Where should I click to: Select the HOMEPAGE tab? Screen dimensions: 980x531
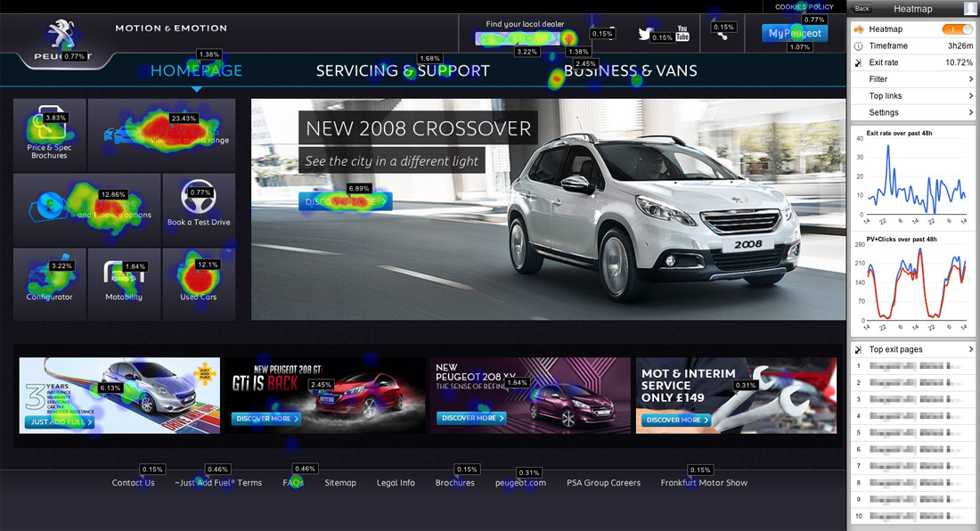coord(196,70)
